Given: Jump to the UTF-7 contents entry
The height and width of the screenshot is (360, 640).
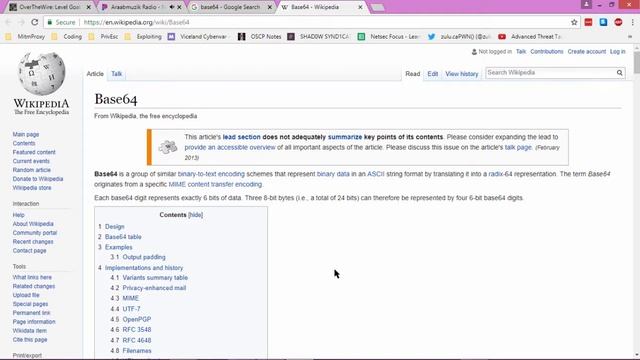Looking at the screenshot, I should click(131, 309).
